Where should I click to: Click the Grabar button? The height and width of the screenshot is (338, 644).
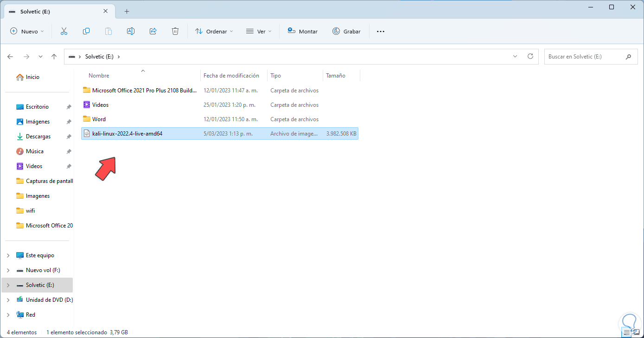(x=346, y=31)
